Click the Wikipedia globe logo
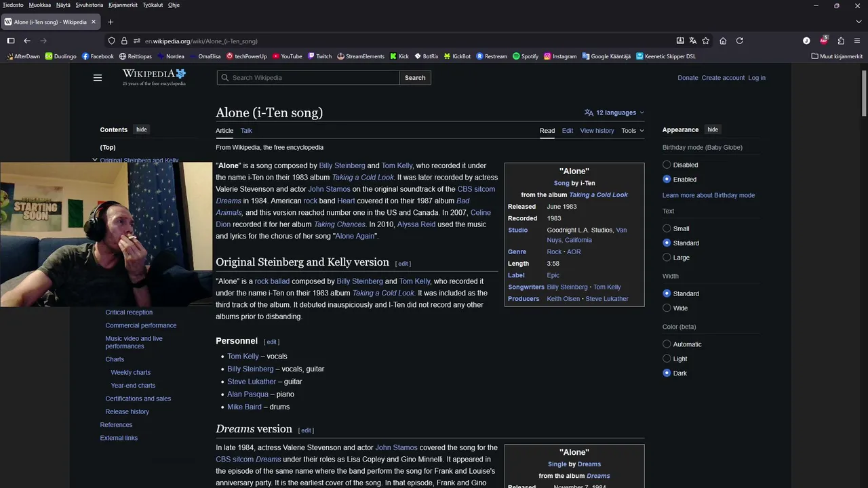 coord(154,77)
